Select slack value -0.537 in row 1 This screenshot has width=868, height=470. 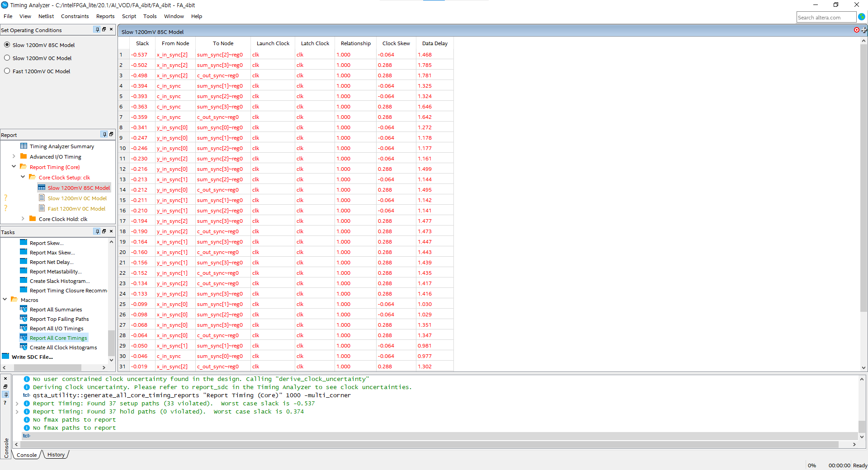139,55
